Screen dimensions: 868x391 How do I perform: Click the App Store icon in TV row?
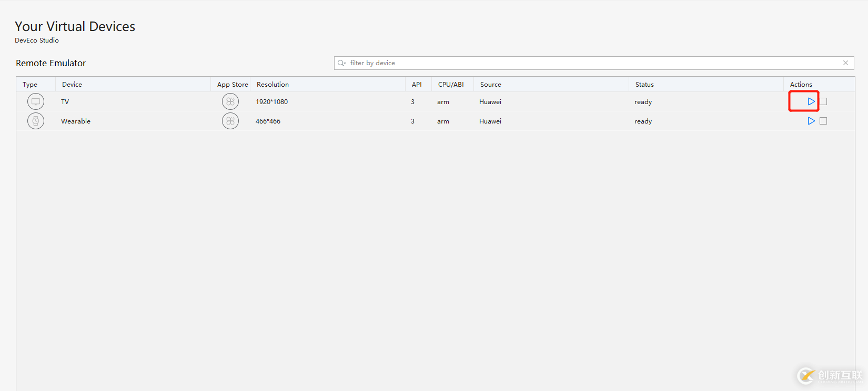point(230,101)
